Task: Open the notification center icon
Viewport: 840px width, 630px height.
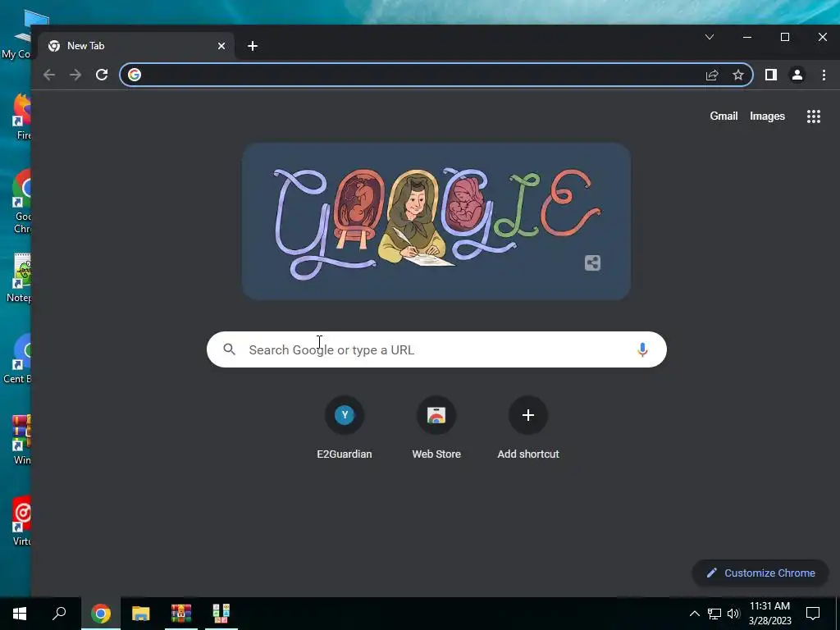Action: click(x=813, y=614)
